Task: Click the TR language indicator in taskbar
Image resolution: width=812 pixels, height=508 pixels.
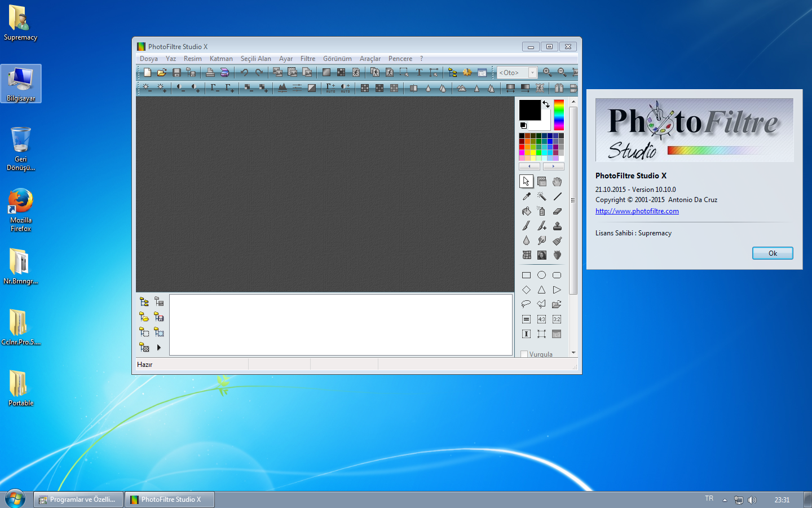Action: point(709,498)
